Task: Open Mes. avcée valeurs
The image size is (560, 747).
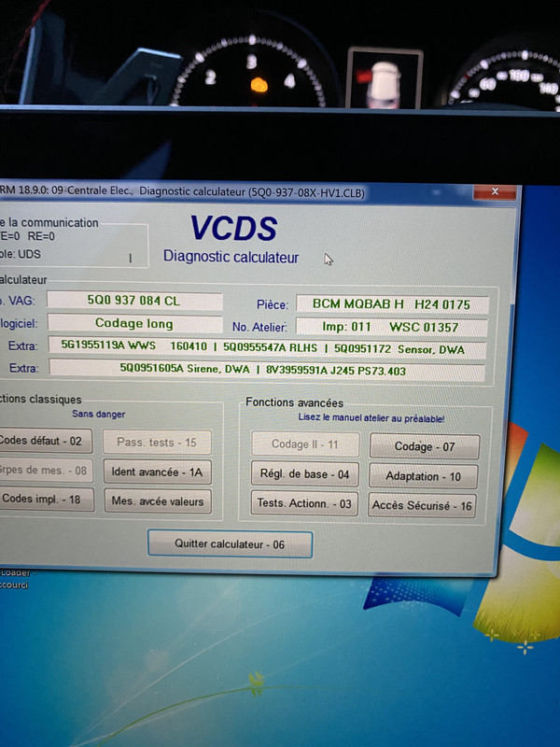Action: click(158, 500)
